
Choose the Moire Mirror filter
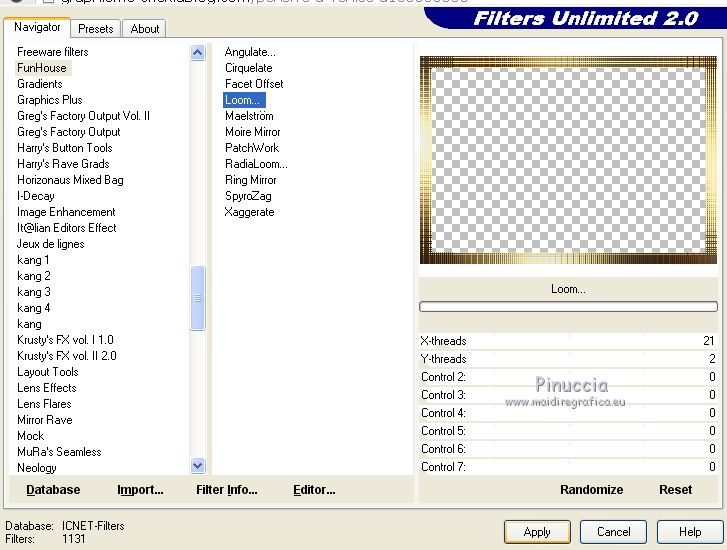point(253,132)
